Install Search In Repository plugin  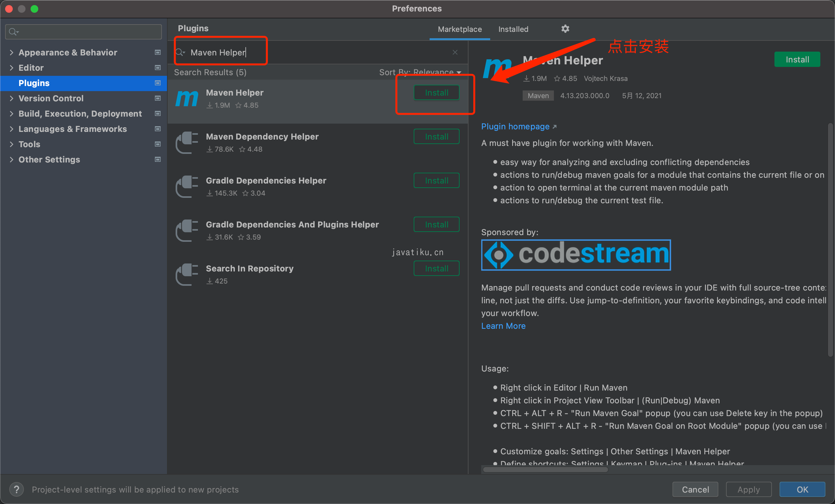pos(437,269)
